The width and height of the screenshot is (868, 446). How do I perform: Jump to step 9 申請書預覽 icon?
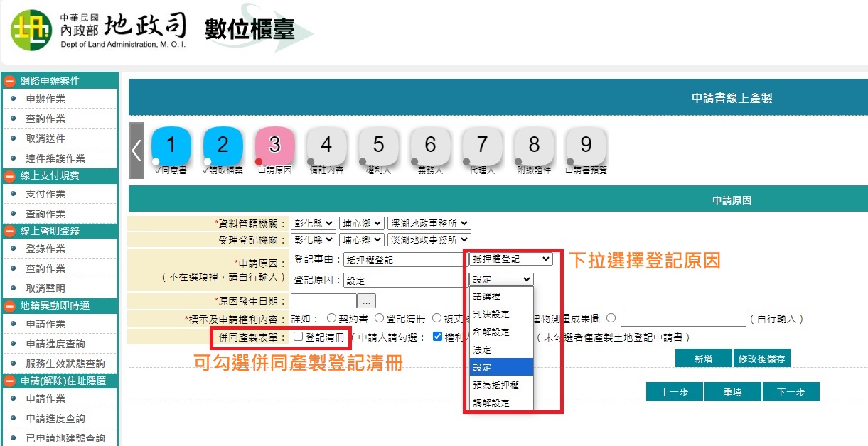point(586,146)
